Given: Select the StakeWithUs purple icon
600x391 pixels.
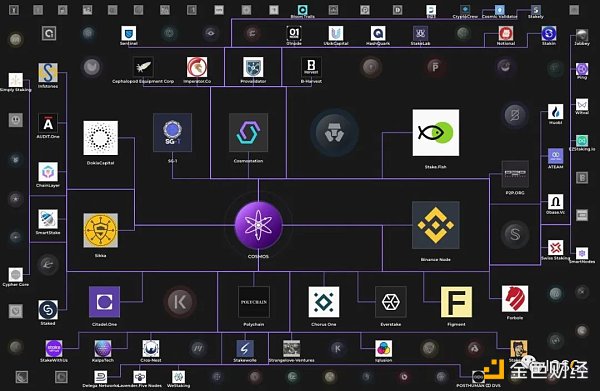Looking at the screenshot, I should coord(54,349).
